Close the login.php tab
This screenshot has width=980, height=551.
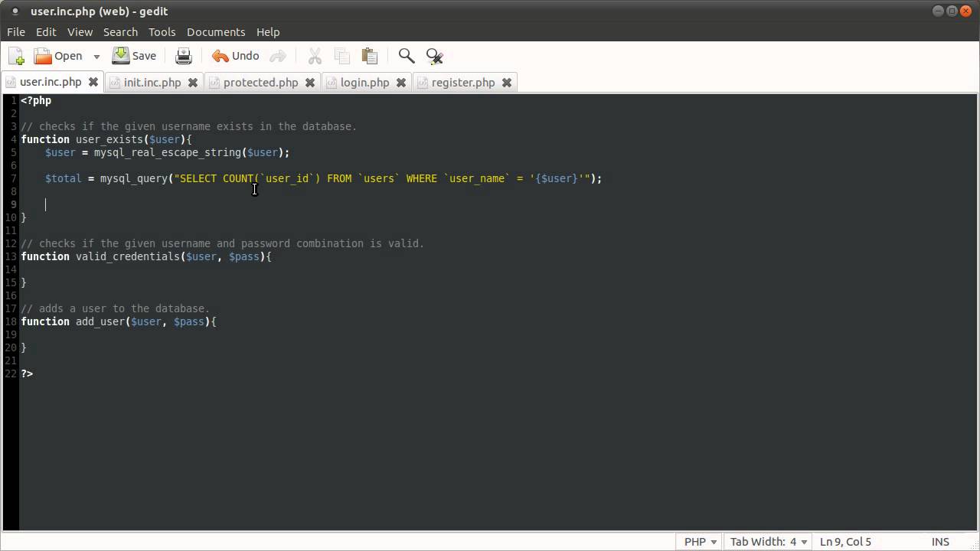tap(401, 82)
